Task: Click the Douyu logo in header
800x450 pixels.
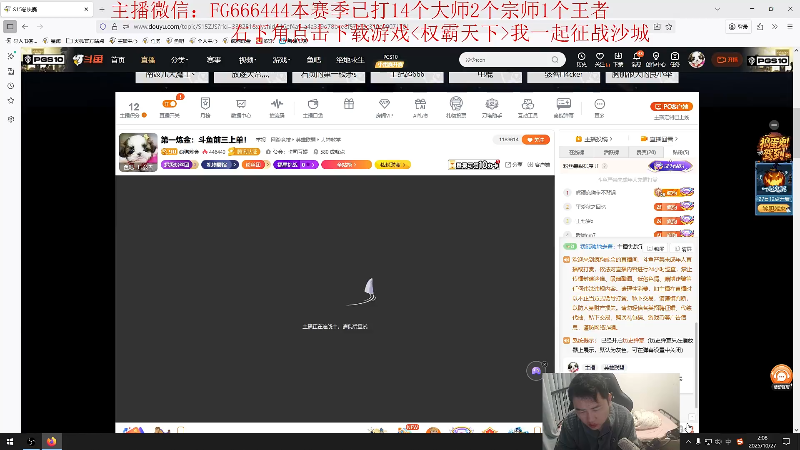Action: coord(88,60)
